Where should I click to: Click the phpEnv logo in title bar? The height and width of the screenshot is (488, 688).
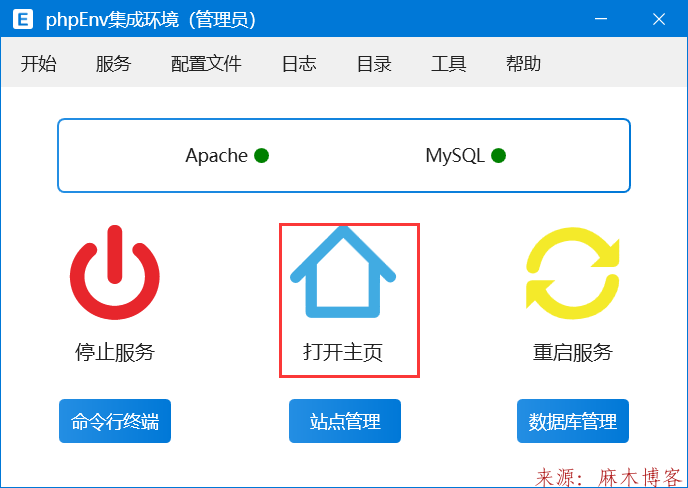pos(23,19)
